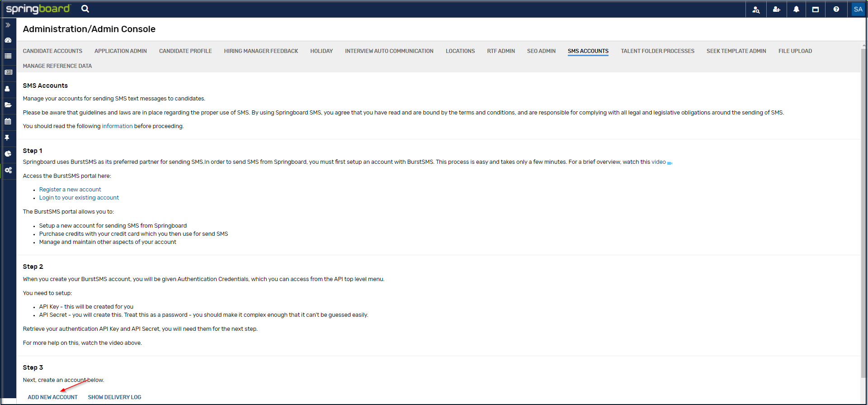Click Register a new account link
Screen dimensions: 868x405
pyautogui.click(x=70, y=190)
